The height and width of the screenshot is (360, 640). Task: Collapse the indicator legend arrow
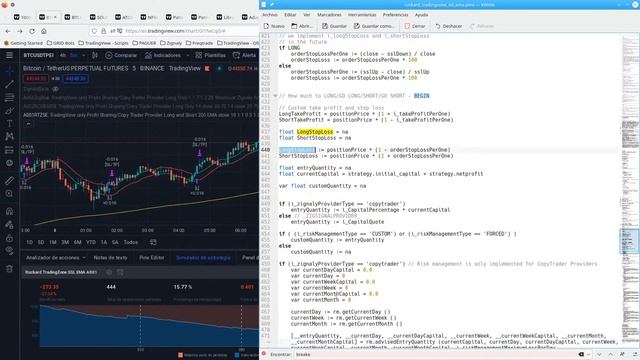coord(28,123)
